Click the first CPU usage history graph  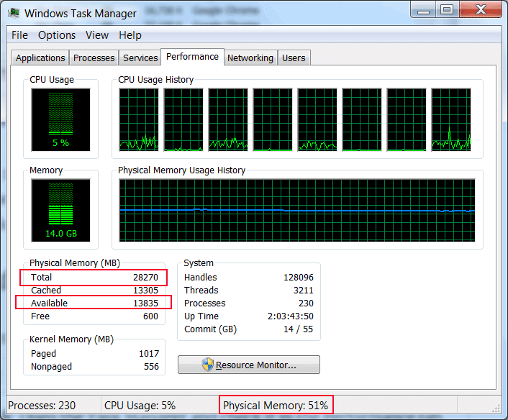(x=139, y=119)
